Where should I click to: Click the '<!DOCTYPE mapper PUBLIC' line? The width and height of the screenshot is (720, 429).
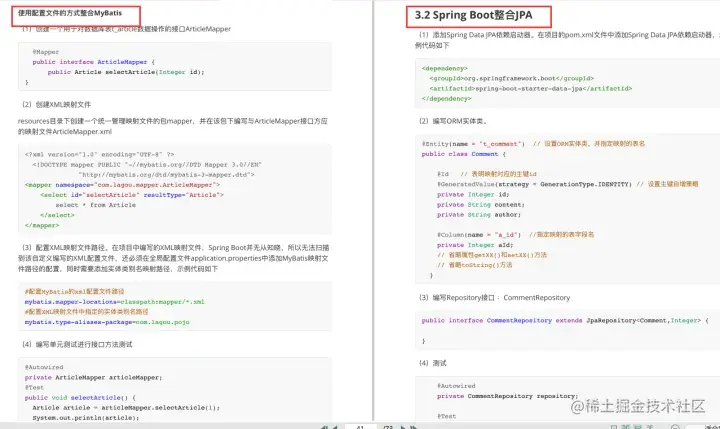[x=147, y=164]
